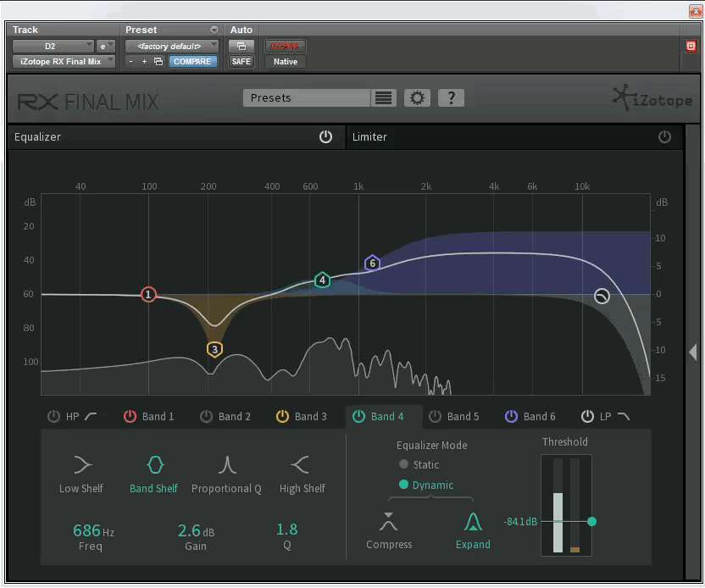Select next preset with plus button
Viewport: 705px width, 588px height.
point(144,62)
